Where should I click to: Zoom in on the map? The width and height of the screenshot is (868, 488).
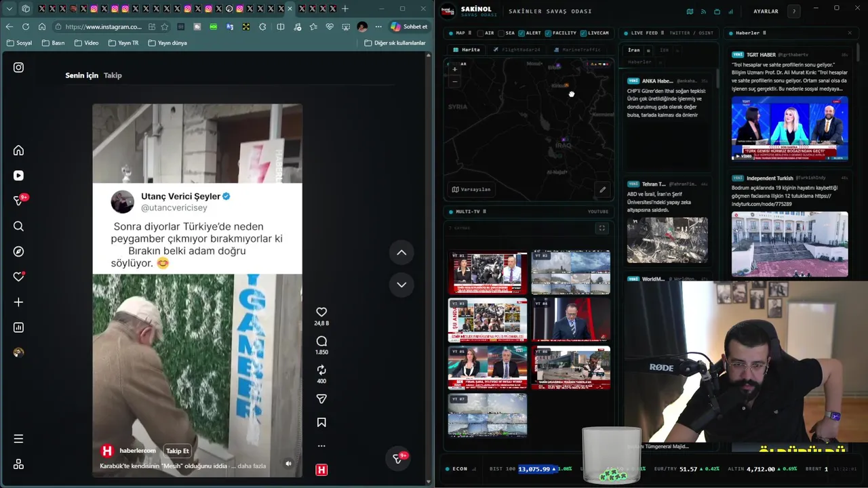[x=454, y=69]
